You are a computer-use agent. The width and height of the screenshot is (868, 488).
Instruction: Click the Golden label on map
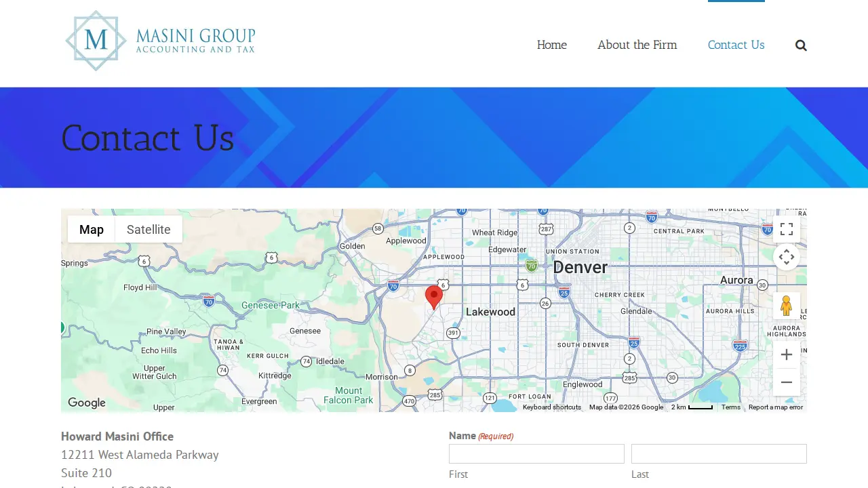(352, 246)
